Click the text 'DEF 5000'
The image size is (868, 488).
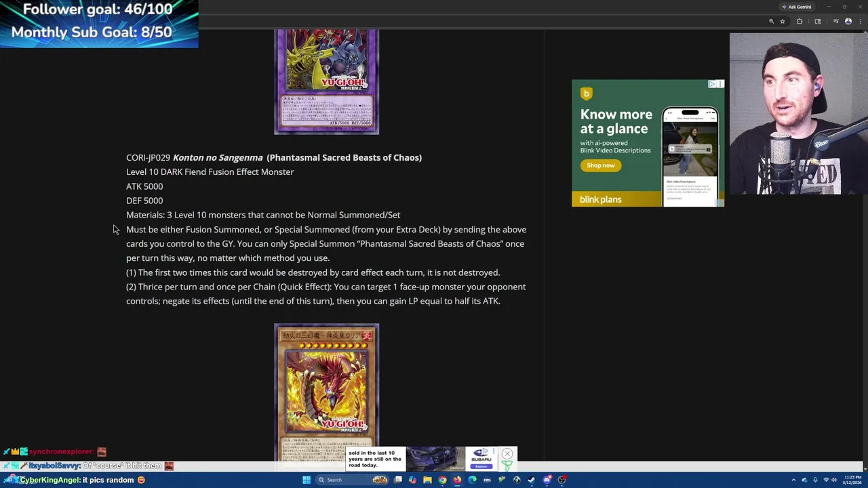tap(144, 201)
